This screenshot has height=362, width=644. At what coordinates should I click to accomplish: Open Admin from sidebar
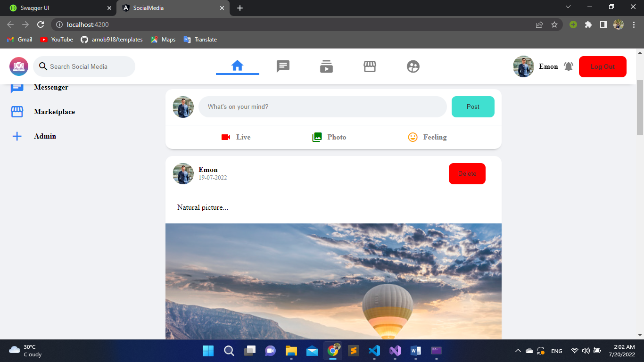45,136
